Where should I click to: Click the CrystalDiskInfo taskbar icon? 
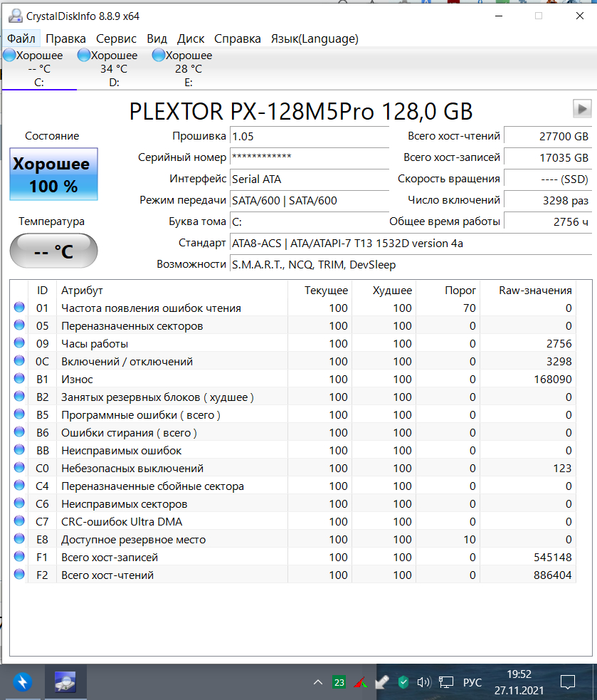pos(65,682)
